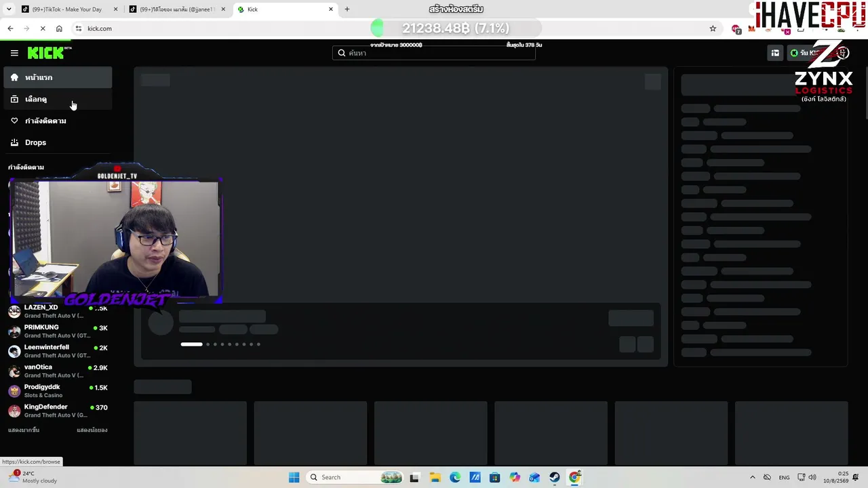Click the LAZEN_XD avatar
868x488 pixels.
point(14,312)
